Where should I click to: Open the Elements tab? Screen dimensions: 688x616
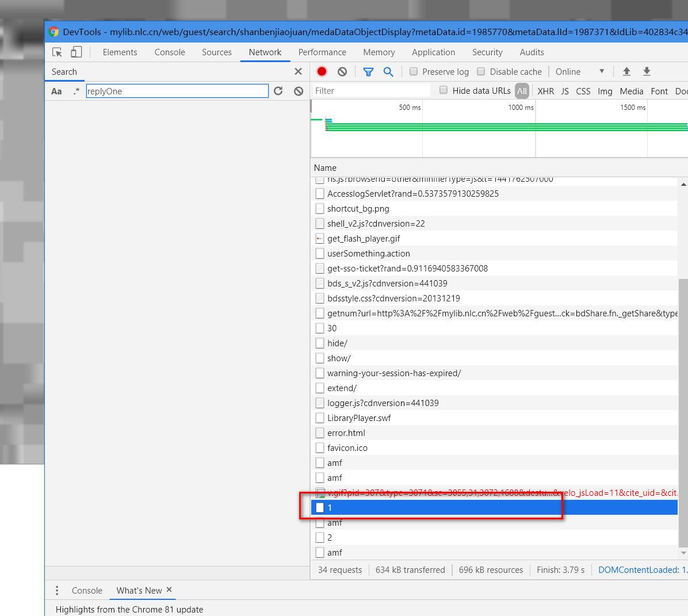coord(120,52)
